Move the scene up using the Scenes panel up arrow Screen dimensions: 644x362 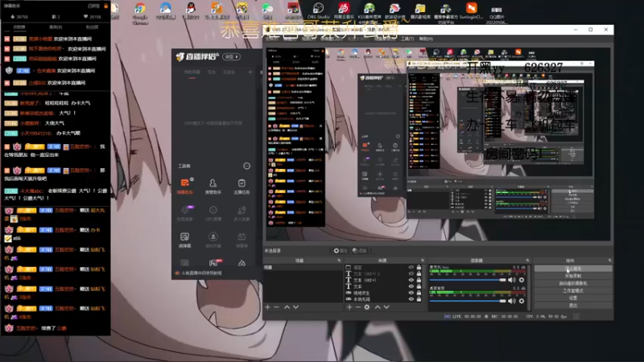click(287, 307)
